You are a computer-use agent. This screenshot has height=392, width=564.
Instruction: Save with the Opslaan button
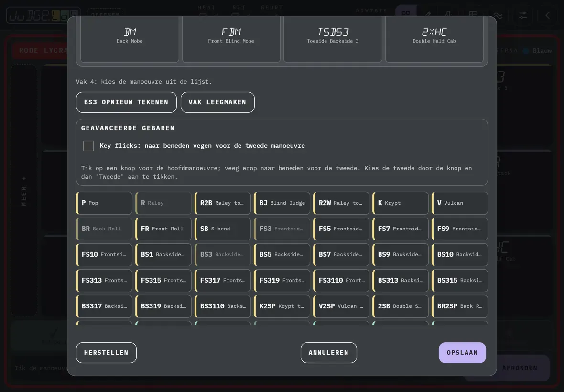coord(462,353)
